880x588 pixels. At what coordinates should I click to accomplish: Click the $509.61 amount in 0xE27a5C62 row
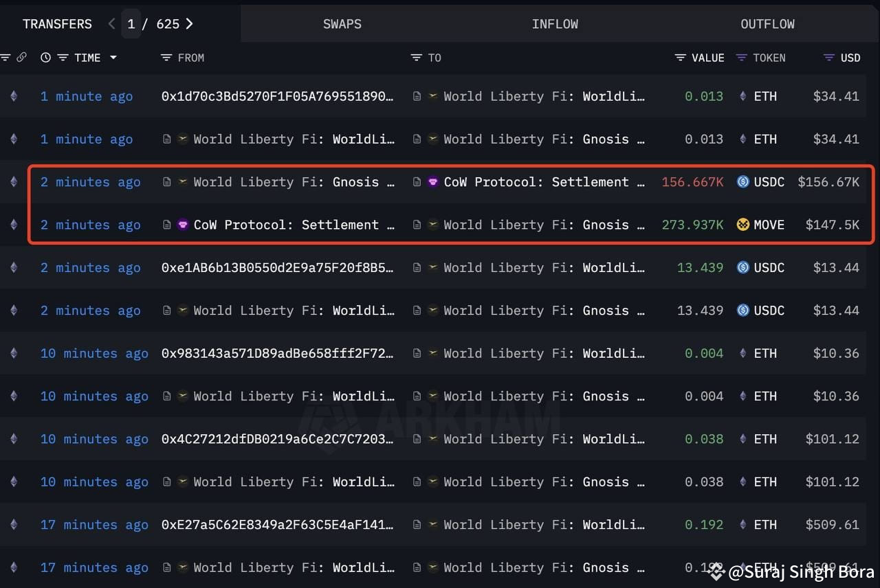click(833, 525)
